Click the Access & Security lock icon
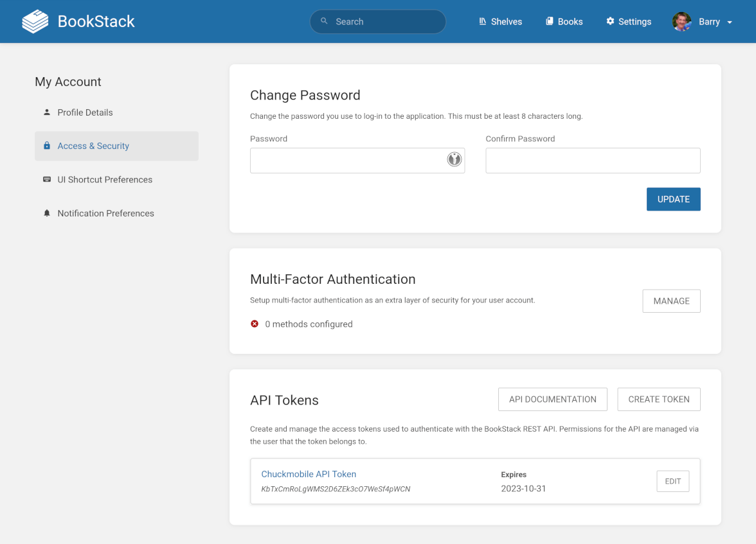The width and height of the screenshot is (756, 544). (x=47, y=146)
